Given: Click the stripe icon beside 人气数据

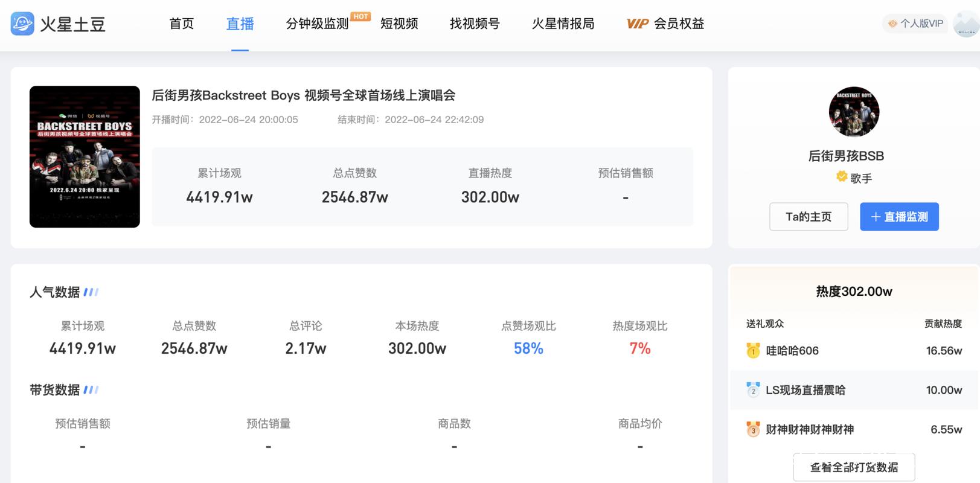Looking at the screenshot, I should [91, 292].
